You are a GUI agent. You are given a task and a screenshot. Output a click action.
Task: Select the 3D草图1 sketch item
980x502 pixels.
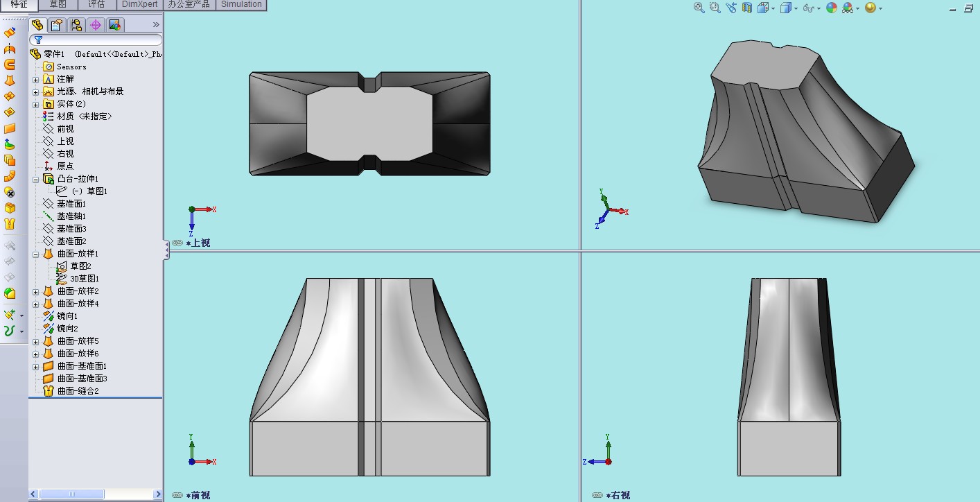(78, 279)
